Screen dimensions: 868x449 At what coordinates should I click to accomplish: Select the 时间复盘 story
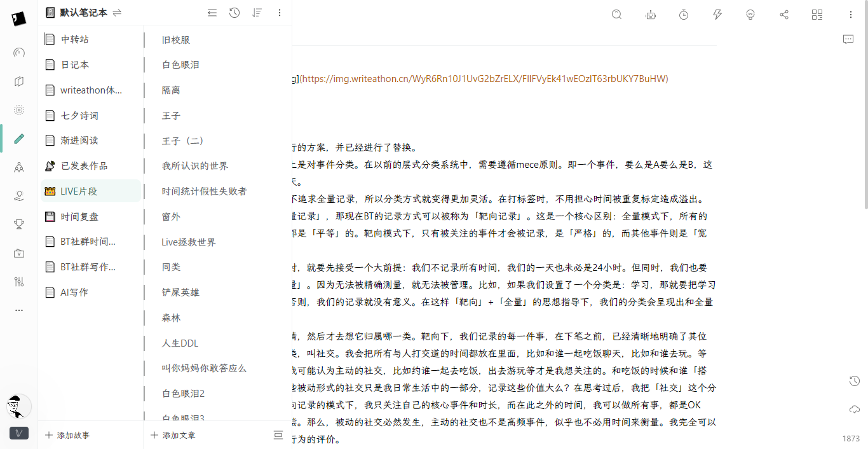[x=79, y=216]
